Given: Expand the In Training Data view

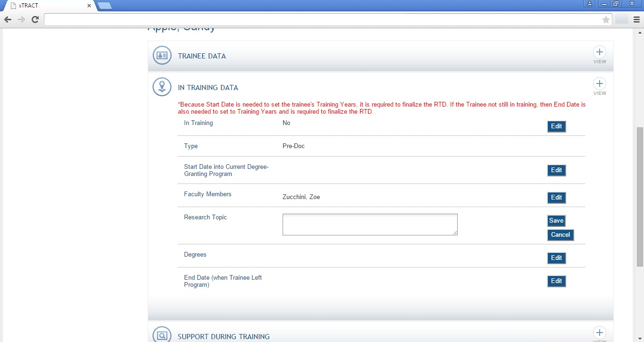Looking at the screenshot, I should pyautogui.click(x=600, y=86).
